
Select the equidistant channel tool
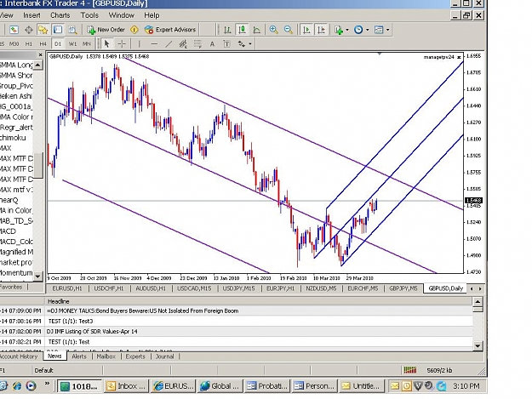(183, 43)
